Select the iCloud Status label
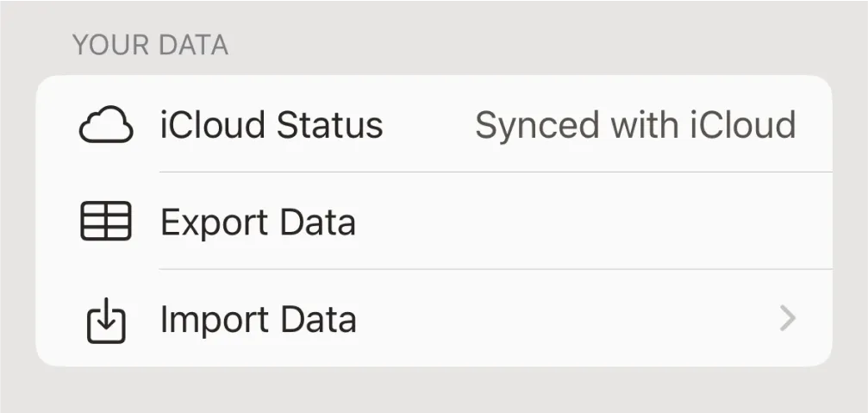 [271, 126]
